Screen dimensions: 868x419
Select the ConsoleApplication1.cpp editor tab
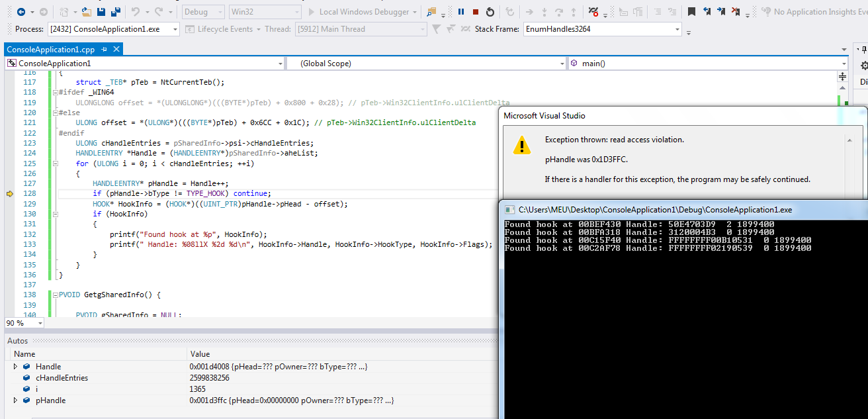[x=50, y=50]
